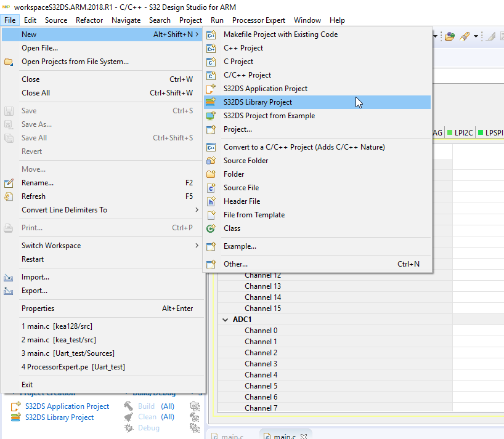This screenshot has height=439, width=504.
Task: Select Channel 13 row
Action: [335, 286]
